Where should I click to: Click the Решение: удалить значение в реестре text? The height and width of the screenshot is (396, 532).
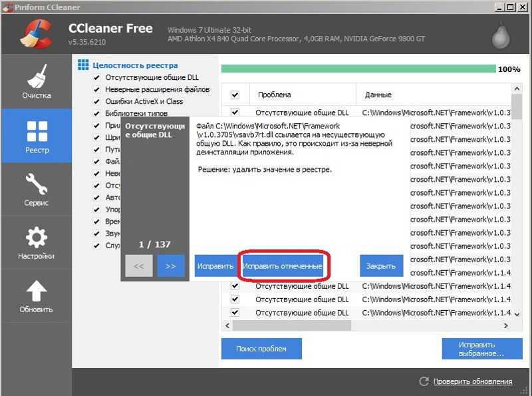click(265, 169)
